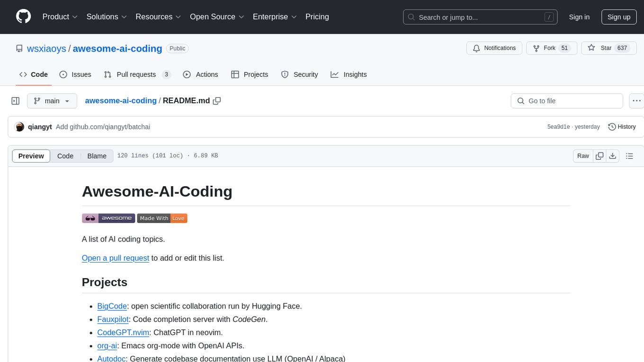The width and height of the screenshot is (644, 362).
Task: Follow the Open a pull request link
Action: 116,258
